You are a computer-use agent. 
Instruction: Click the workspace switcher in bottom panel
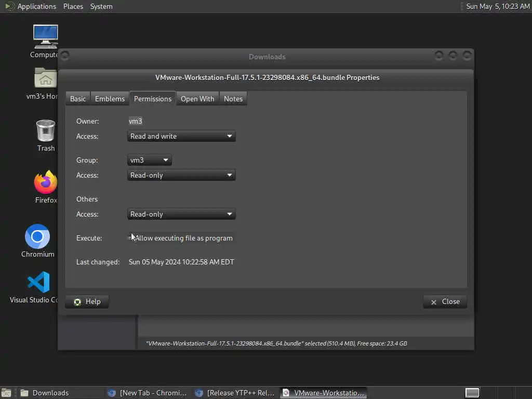click(472, 393)
